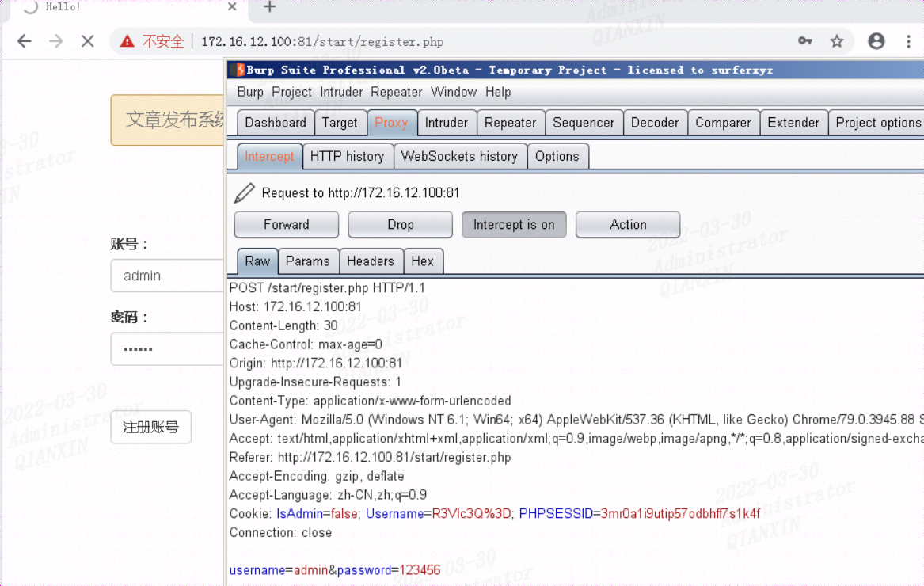Image resolution: width=924 pixels, height=586 pixels.
Task: Switch to the Hex view tab
Action: coord(424,261)
